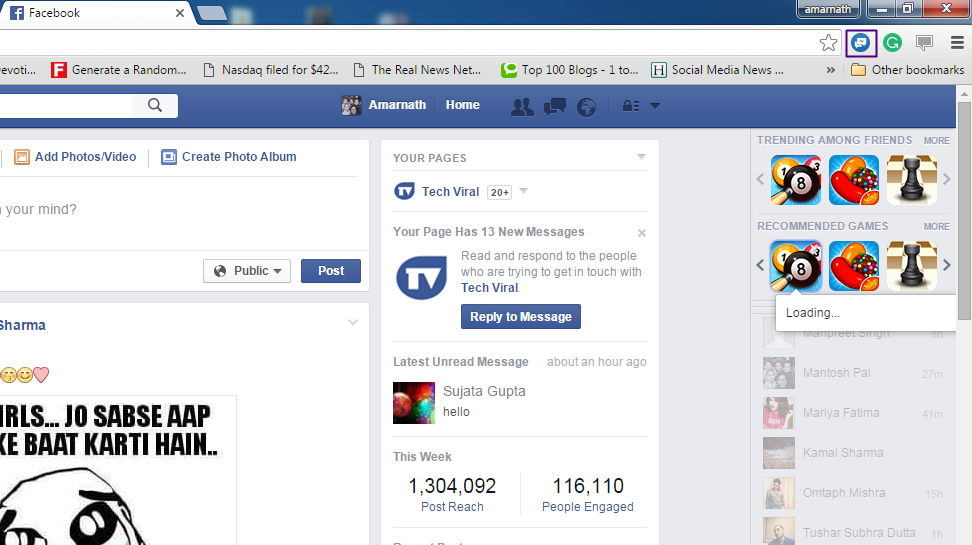Screen dimensions: 972x545
Task: Bookmark this page with the star icon
Action: [828, 43]
